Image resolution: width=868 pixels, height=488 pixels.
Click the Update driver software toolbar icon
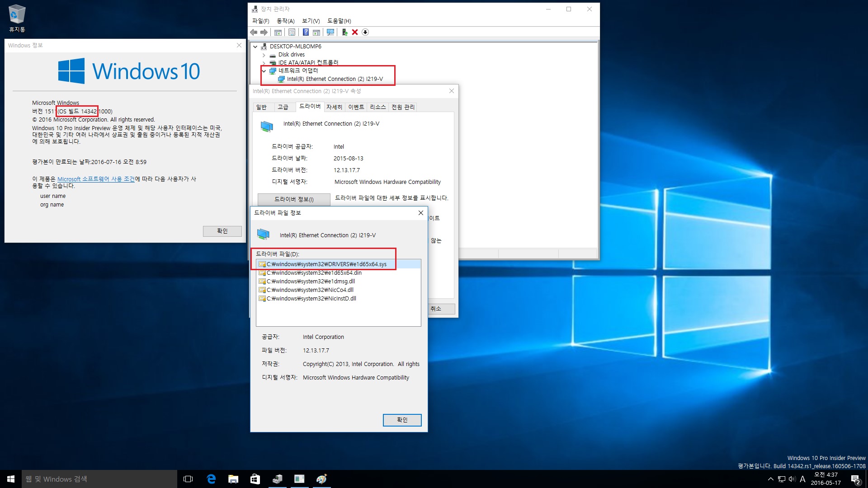344,32
